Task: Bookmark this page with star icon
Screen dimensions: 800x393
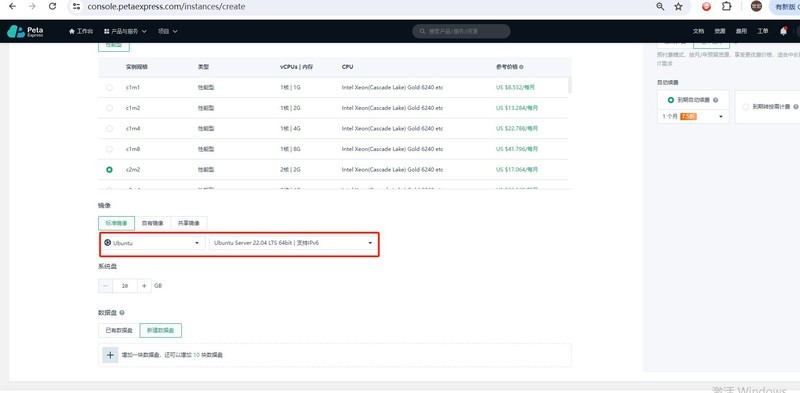Action: tap(678, 7)
